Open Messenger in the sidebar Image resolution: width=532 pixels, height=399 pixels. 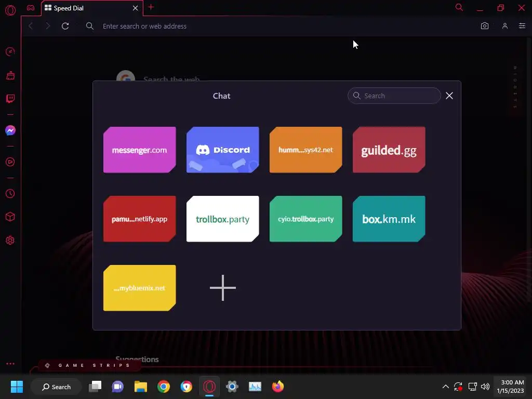point(10,130)
